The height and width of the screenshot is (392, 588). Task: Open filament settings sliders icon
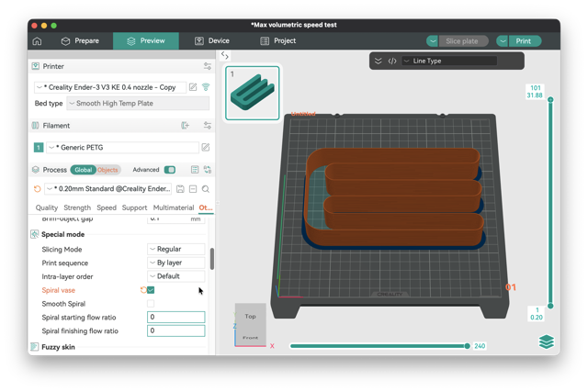208,126
